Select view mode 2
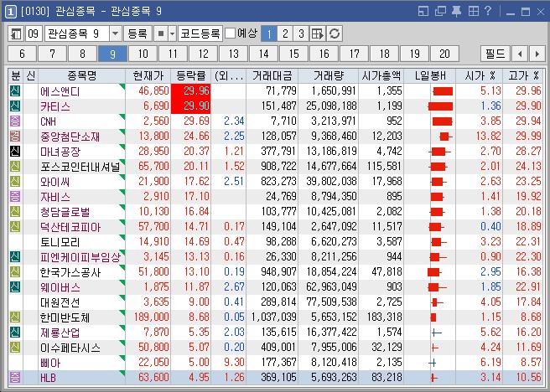The height and width of the screenshot is (392, 550). [x=285, y=34]
